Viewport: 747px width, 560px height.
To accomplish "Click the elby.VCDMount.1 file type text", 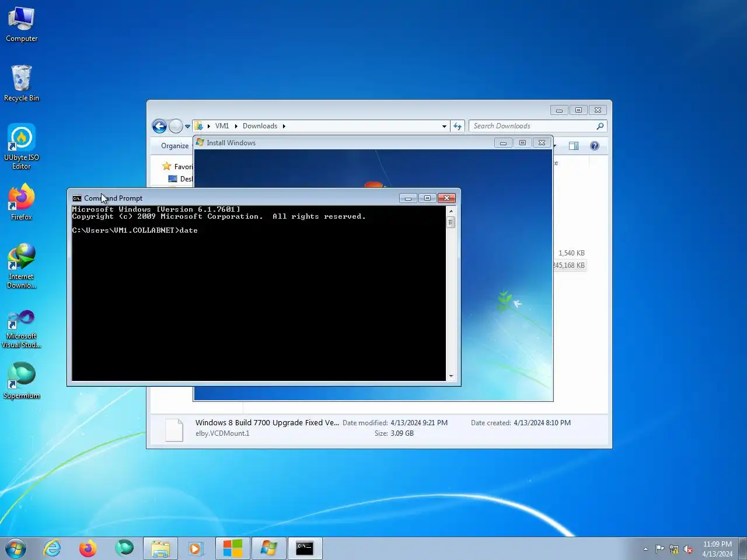I will tap(222, 433).
